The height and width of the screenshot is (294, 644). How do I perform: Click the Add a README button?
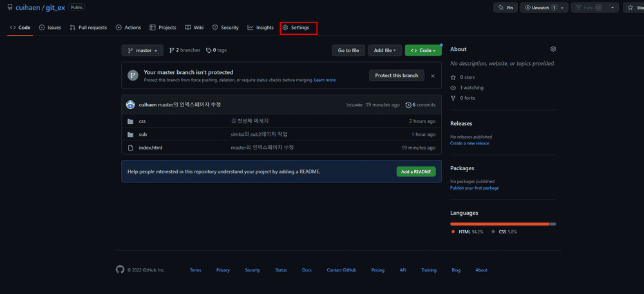click(x=416, y=171)
